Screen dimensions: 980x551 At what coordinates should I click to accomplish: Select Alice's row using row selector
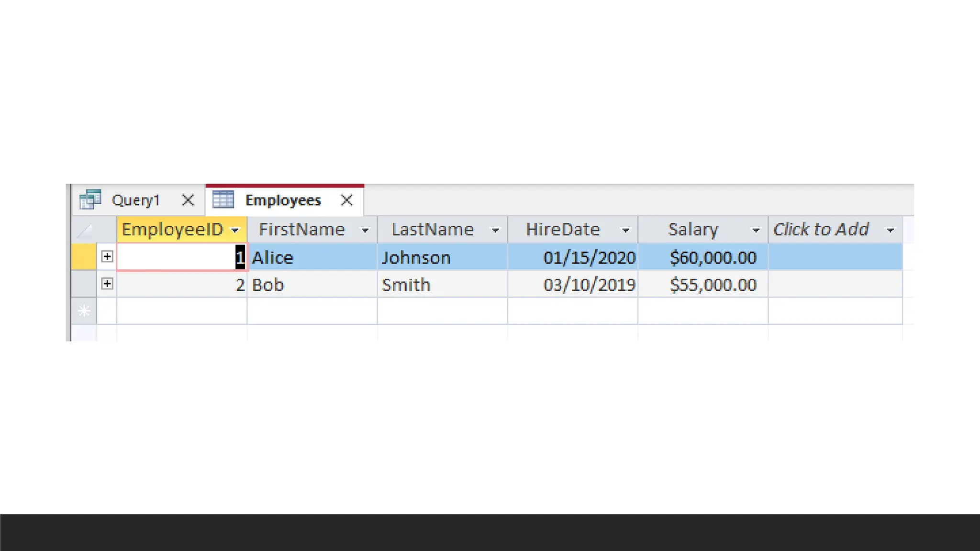tap(84, 257)
